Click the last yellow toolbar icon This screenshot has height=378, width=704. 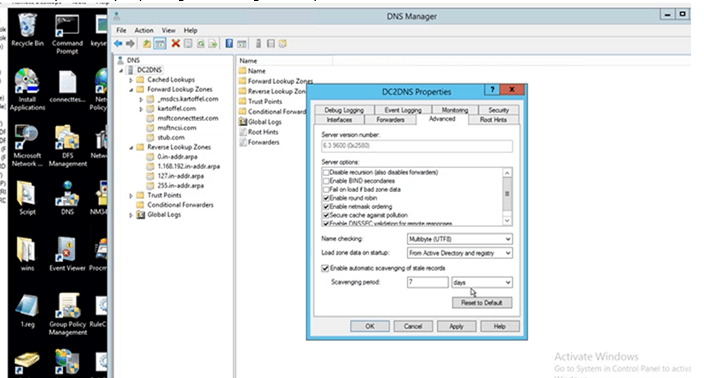coord(282,44)
